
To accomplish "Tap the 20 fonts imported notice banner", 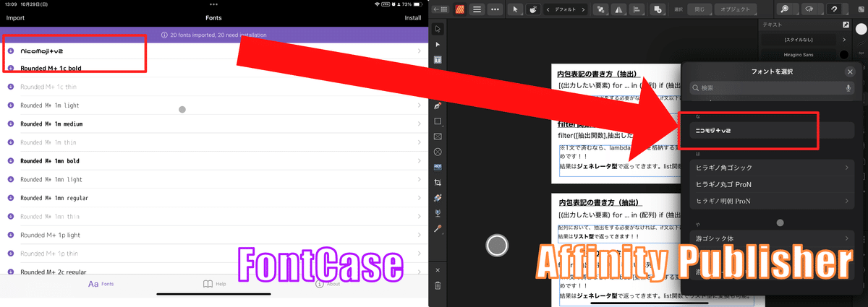I will pos(214,35).
